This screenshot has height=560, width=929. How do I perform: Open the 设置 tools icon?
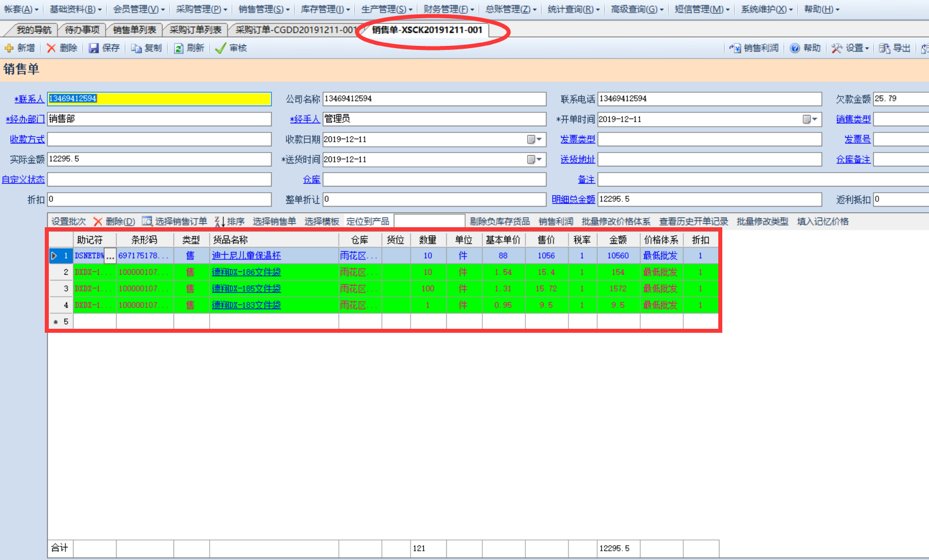click(x=837, y=48)
